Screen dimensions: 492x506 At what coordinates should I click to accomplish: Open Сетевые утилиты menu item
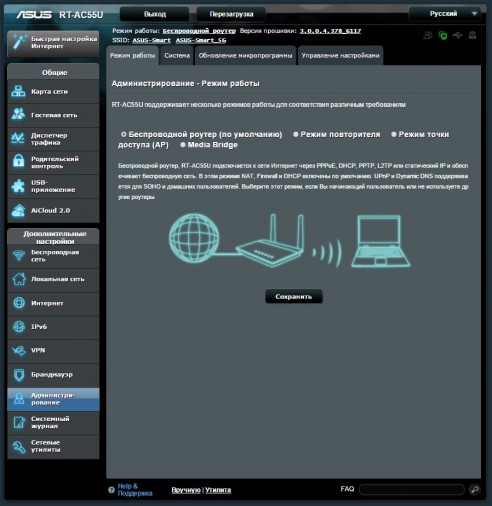[x=53, y=446]
